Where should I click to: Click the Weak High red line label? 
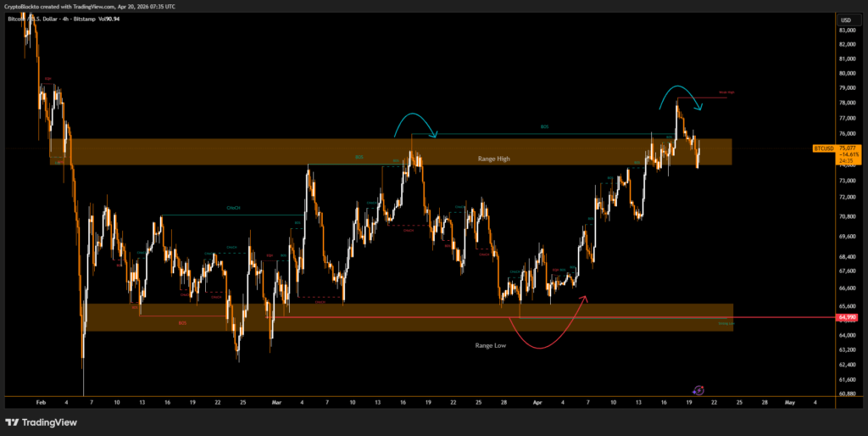(726, 92)
